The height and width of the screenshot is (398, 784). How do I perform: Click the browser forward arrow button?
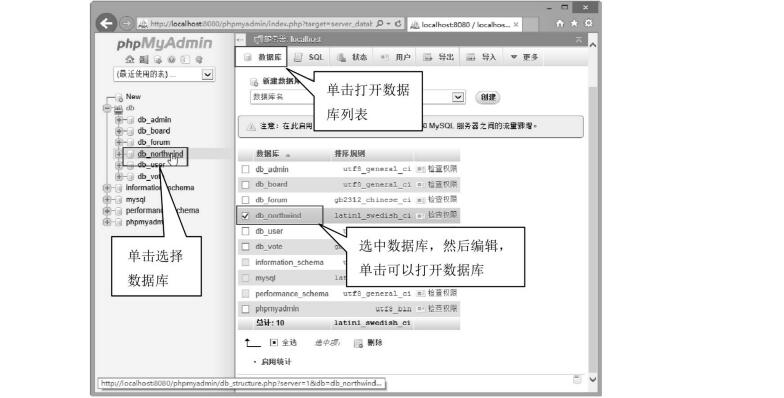click(x=126, y=23)
